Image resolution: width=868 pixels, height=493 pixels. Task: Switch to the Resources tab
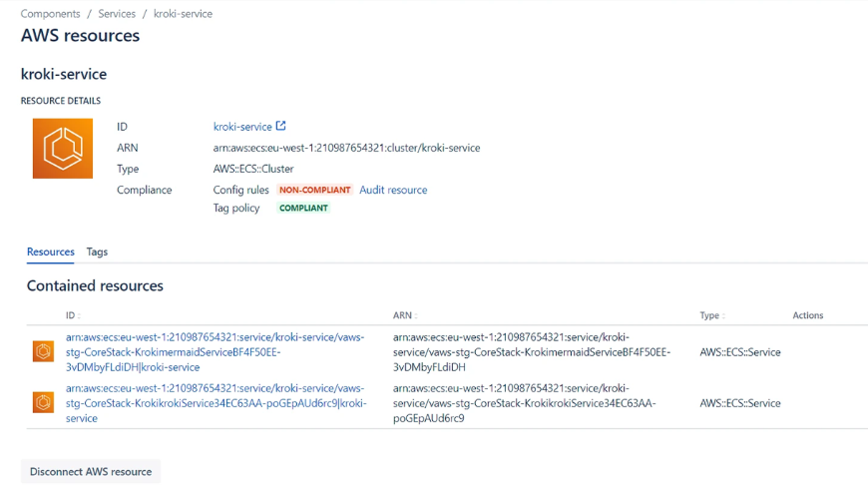pyautogui.click(x=50, y=251)
